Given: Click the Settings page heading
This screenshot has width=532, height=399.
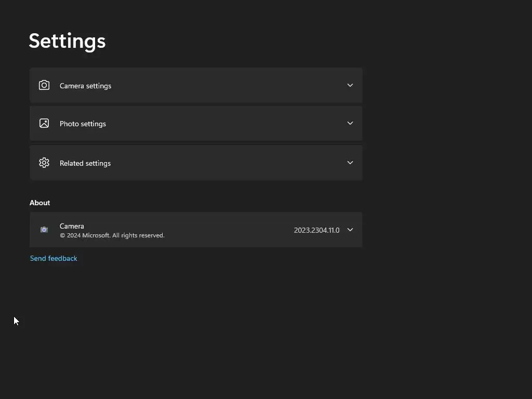Looking at the screenshot, I should pyautogui.click(x=67, y=41).
